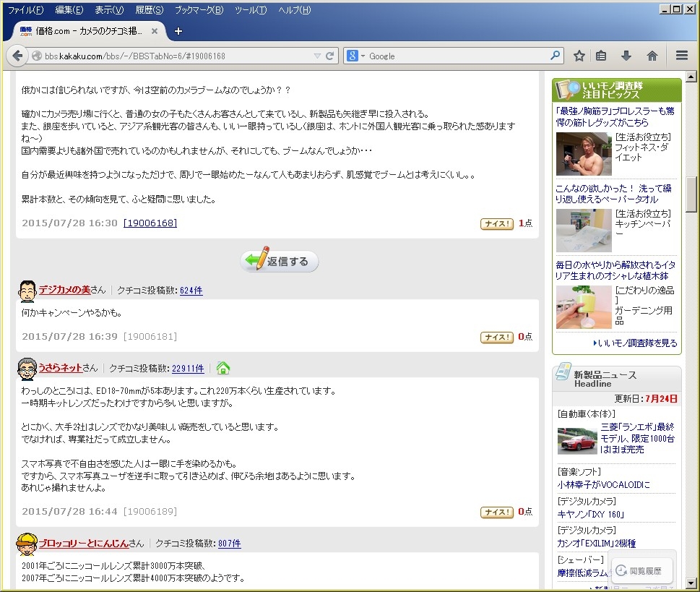Viewport: 700px width, 592px height.
Task: Click the scrollbar down arrow
Action: pyautogui.click(x=691, y=583)
